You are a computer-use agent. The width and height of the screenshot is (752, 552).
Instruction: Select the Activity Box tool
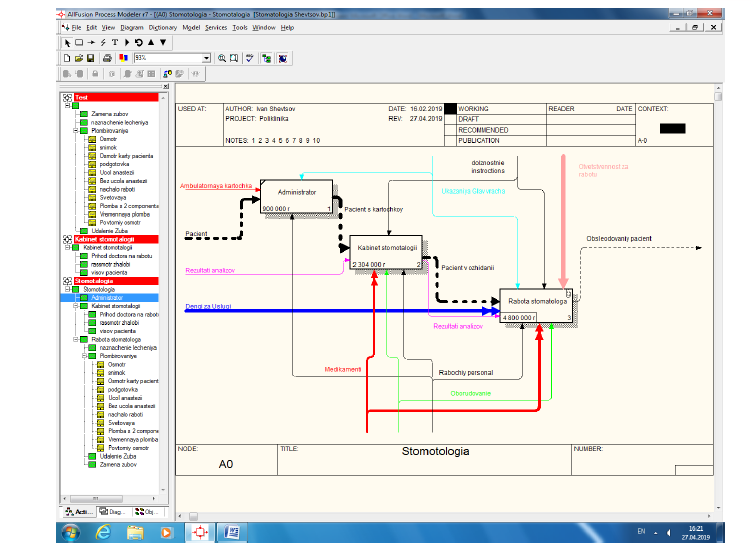coord(79,43)
